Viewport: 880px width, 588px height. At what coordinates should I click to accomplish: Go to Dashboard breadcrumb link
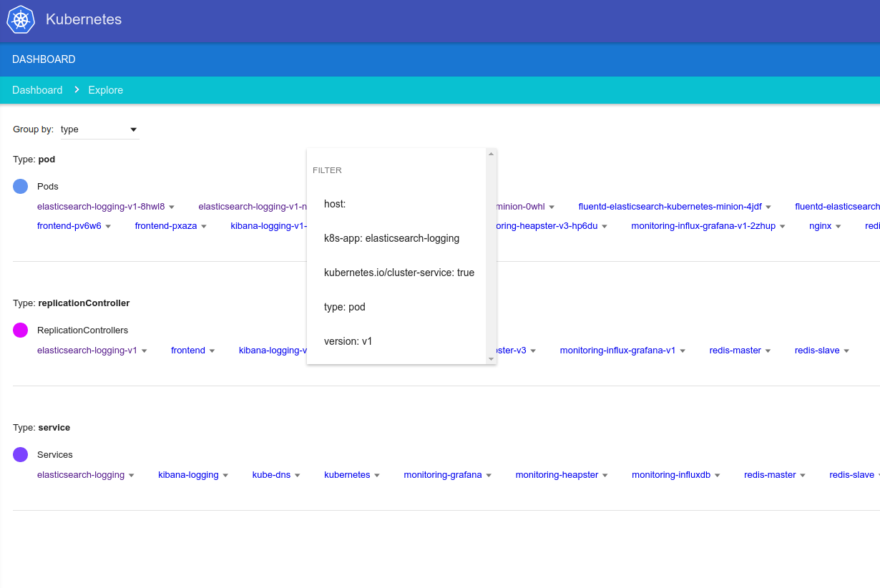[37, 90]
